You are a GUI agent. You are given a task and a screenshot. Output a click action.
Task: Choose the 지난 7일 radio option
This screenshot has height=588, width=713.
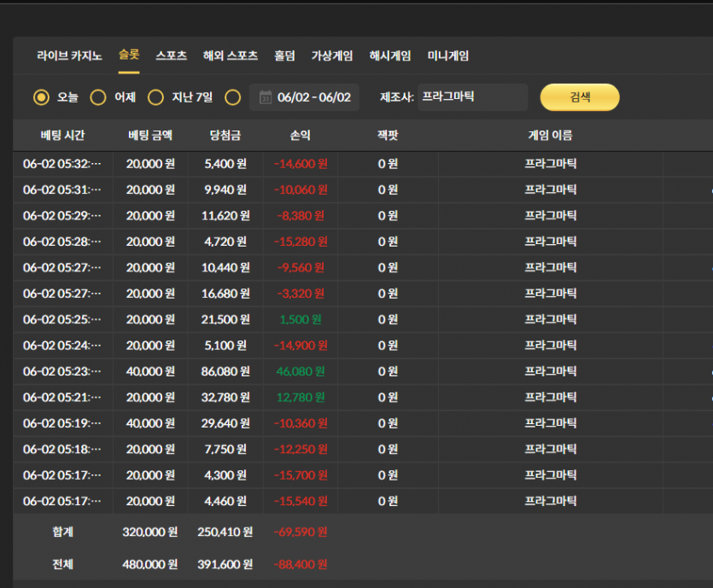(x=155, y=97)
